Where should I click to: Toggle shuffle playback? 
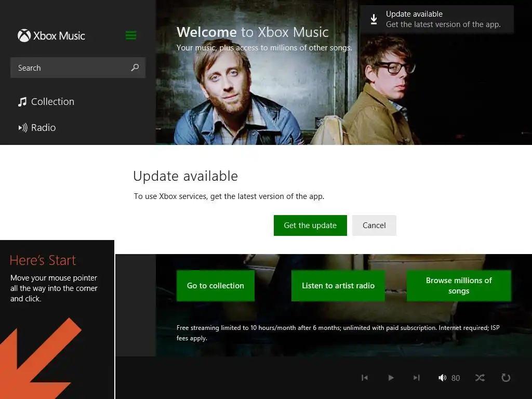[x=480, y=378]
